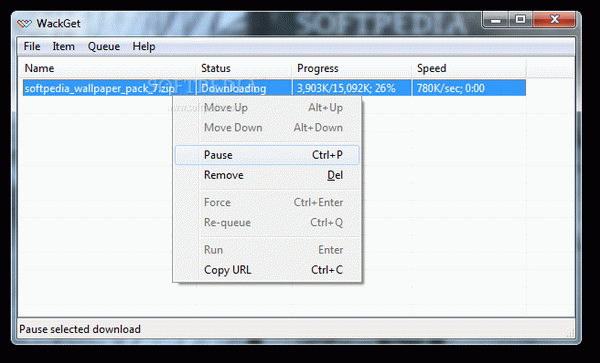Open the File menu
The height and width of the screenshot is (363, 600).
(32, 47)
